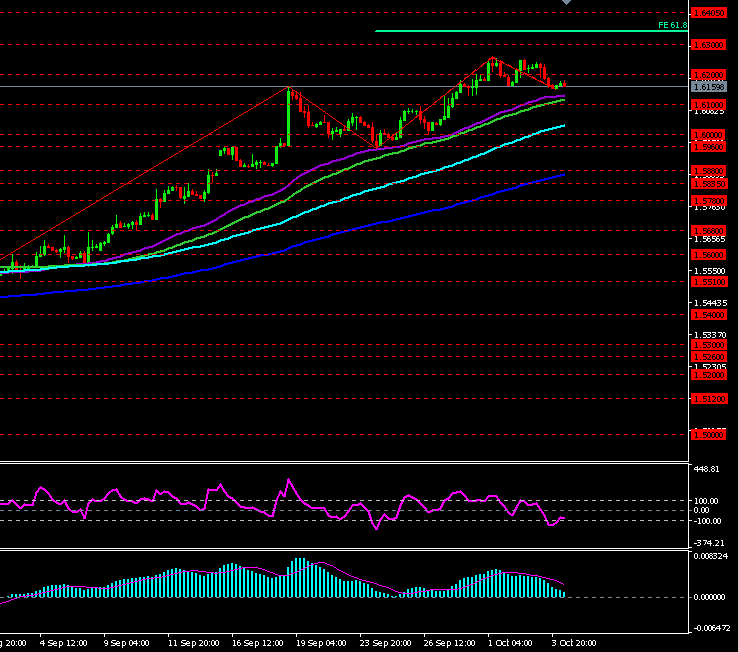Image resolution: width=739 pixels, height=652 pixels.
Task: Click the 1.54435 price scale value
Action: 710,303
